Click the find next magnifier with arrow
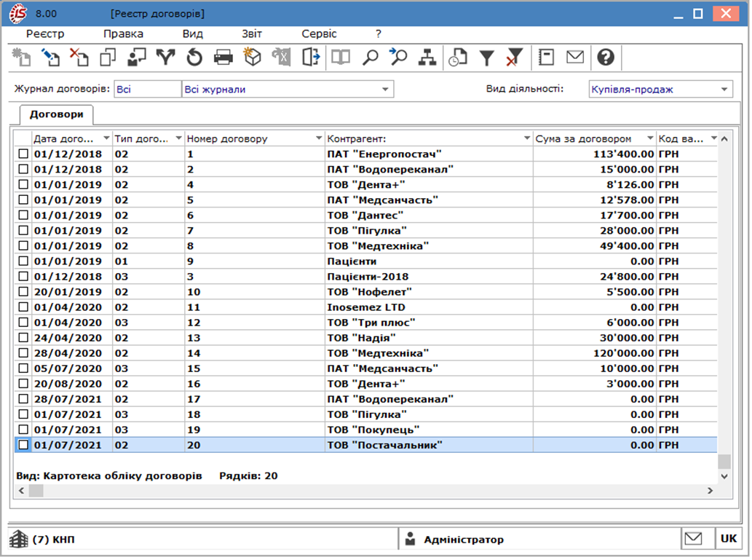The width and height of the screenshot is (752, 560). click(x=398, y=58)
